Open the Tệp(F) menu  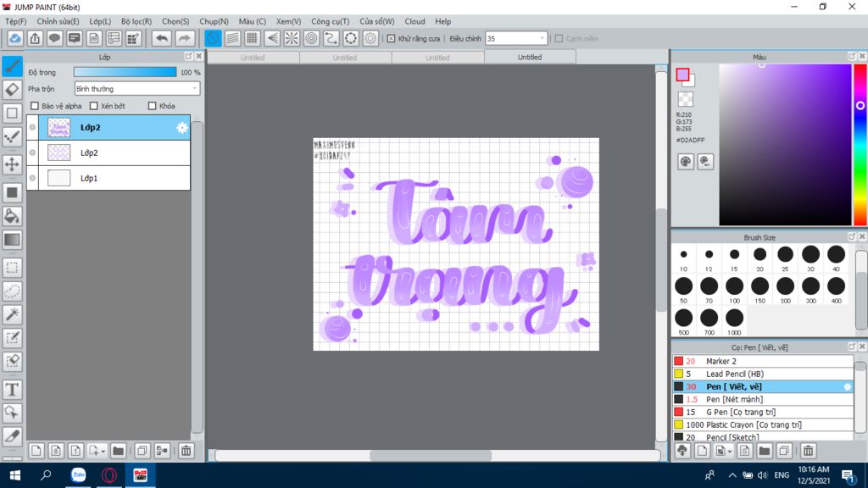click(15, 21)
